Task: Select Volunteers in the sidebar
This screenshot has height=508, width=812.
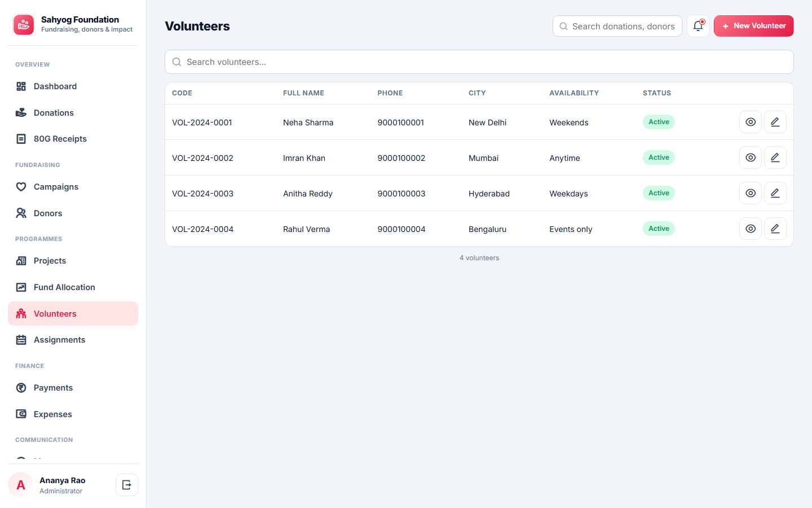Action: (73, 314)
